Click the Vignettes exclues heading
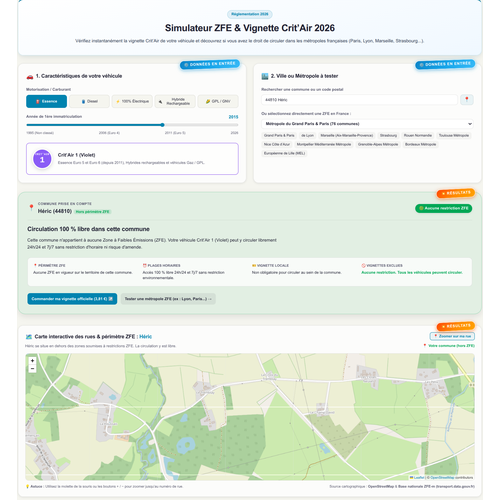The image size is (500, 500). (382, 266)
